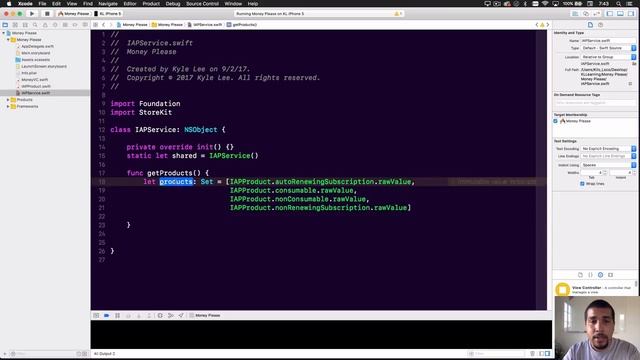Open the Product menu

151,4
